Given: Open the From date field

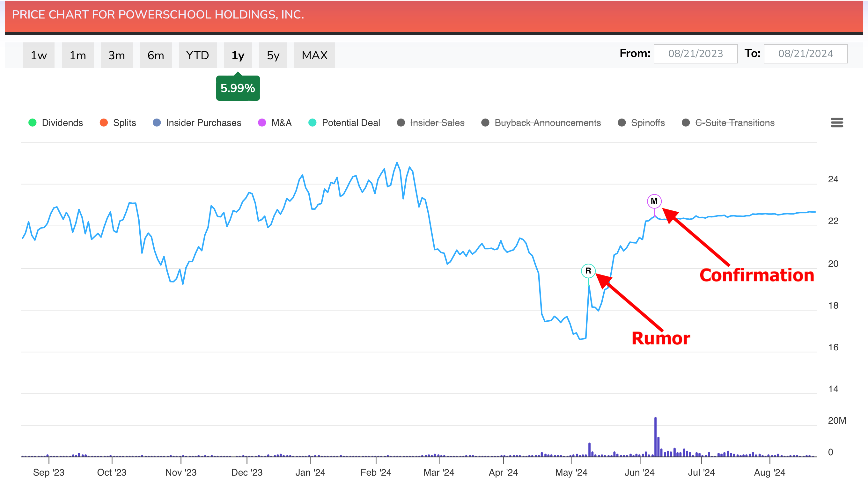Looking at the screenshot, I should [x=695, y=54].
